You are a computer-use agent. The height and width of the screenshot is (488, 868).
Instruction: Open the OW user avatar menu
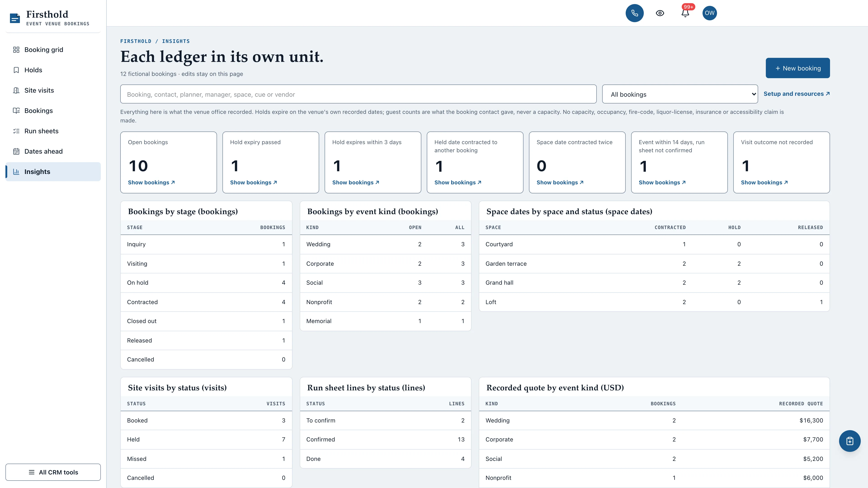coord(709,13)
